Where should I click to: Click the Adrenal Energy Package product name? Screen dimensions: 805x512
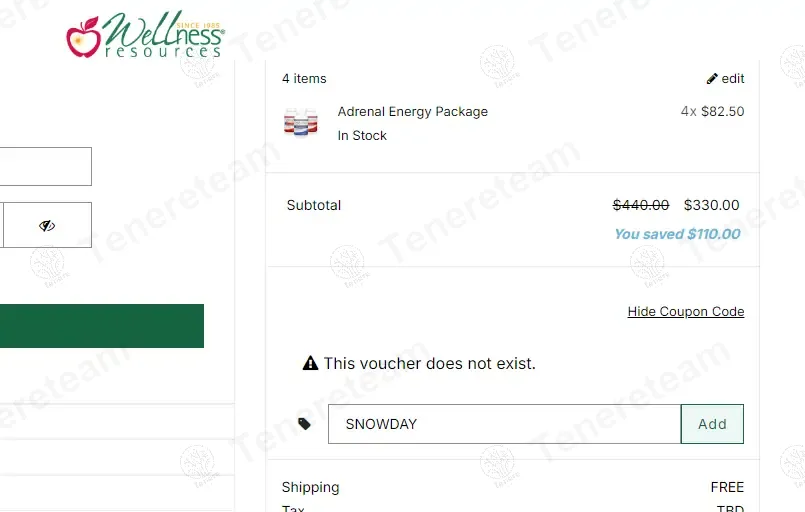[x=412, y=111]
